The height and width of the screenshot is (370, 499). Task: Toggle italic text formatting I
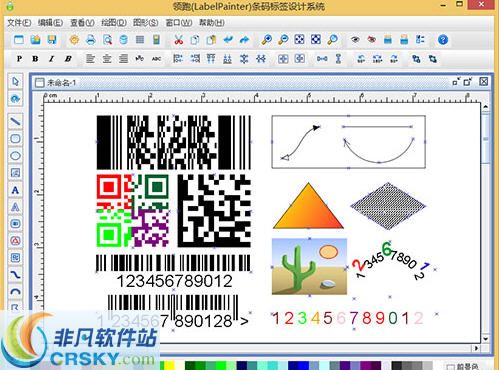51,59
